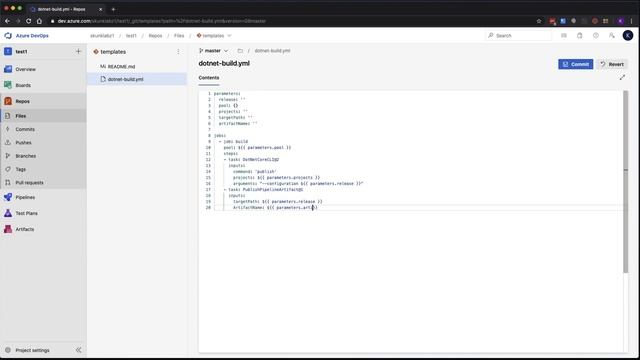
Task: Open the work items list icon in header
Action: pyautogui.click(x=564, y=36)
